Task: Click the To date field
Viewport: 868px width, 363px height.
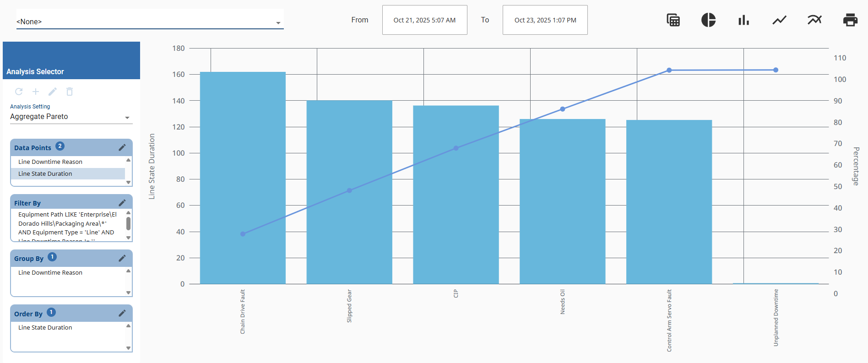Action: pyautogui.click(x=545, y=20)
